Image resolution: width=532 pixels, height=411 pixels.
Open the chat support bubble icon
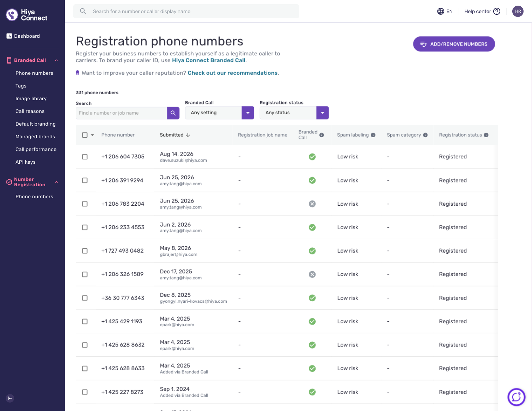(516, 397)
